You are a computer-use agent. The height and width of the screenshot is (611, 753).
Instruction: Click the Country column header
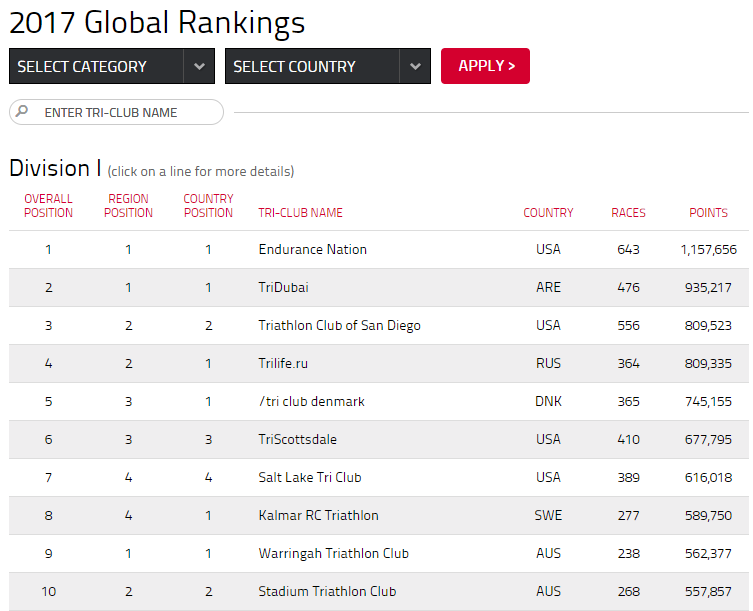point(548,213)
